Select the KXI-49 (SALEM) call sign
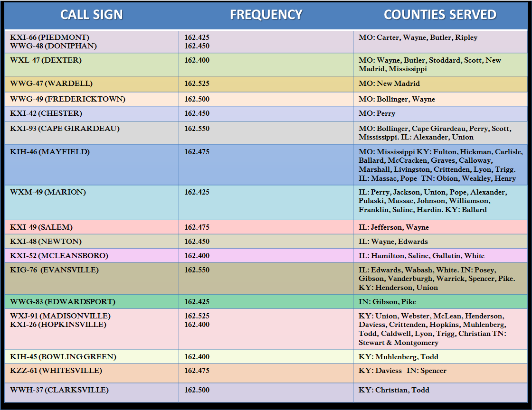532x410 pixels. tap(41, 227)
